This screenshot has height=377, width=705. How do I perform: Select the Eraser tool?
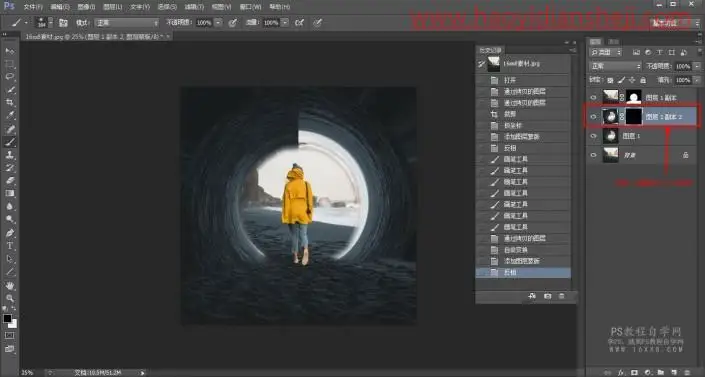pos(10,180)
